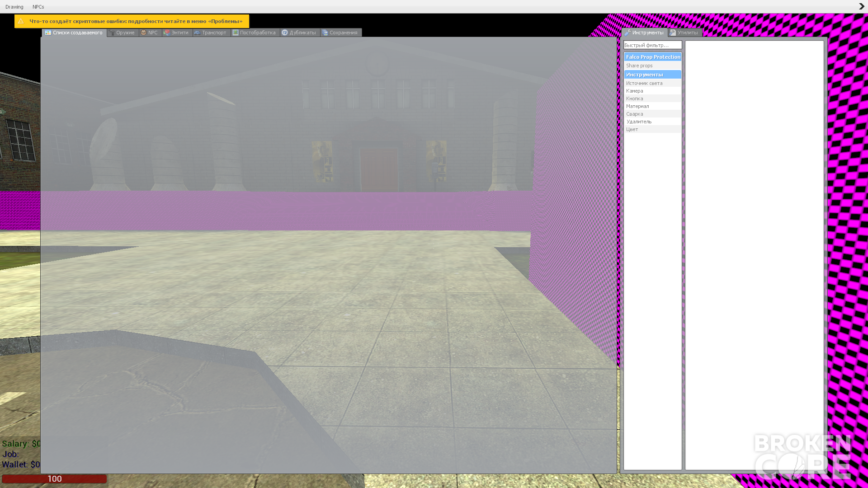
Task: Switch to the Утилиты tab
Action: 685,33
